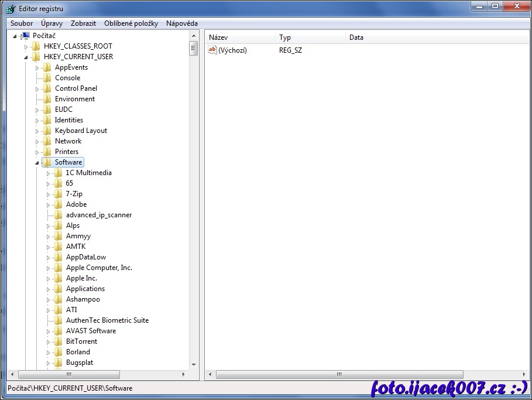Click the (Výchozí) string value icon
The height and width of the screenshot is (400, 532).
coord(212,50)
